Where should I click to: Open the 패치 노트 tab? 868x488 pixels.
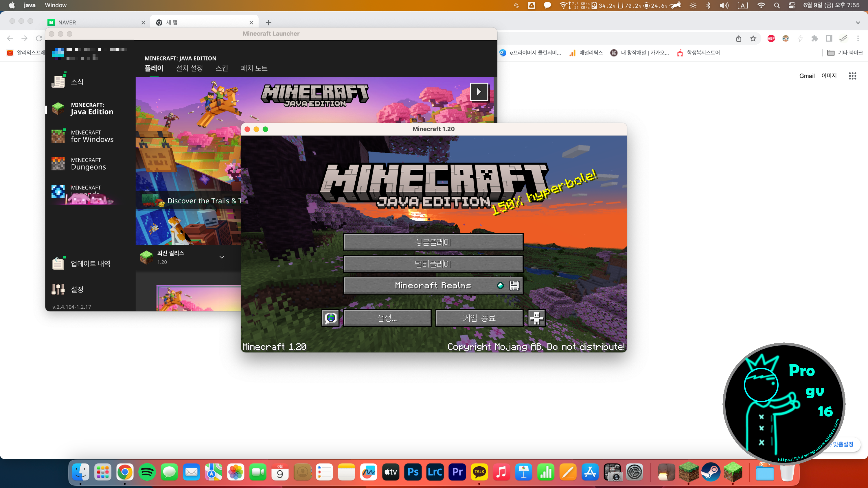tap(254, 68)
